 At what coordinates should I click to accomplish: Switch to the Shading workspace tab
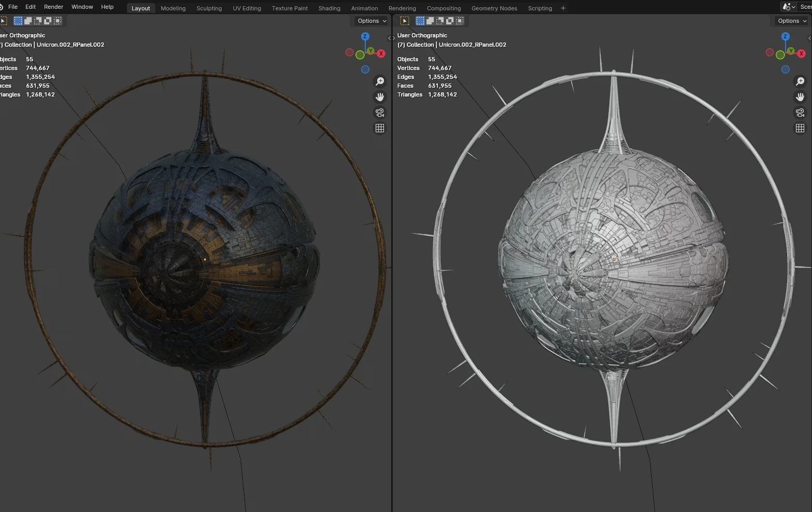329,8
